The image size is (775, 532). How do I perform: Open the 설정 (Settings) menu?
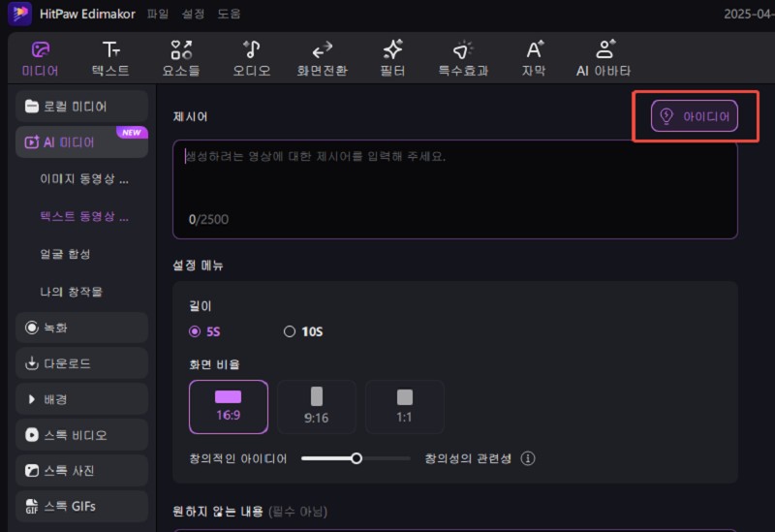coord(194,15)
